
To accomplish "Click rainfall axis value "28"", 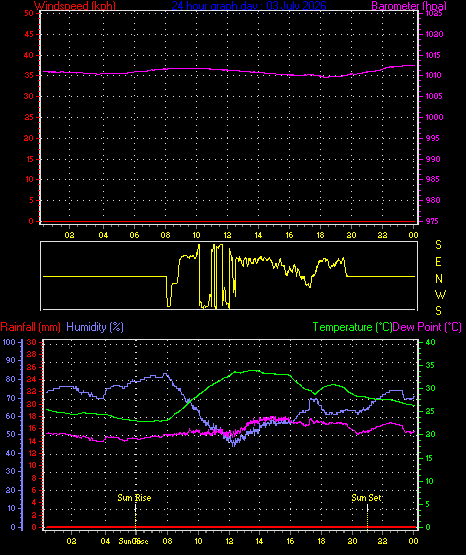I will (31, 354).
